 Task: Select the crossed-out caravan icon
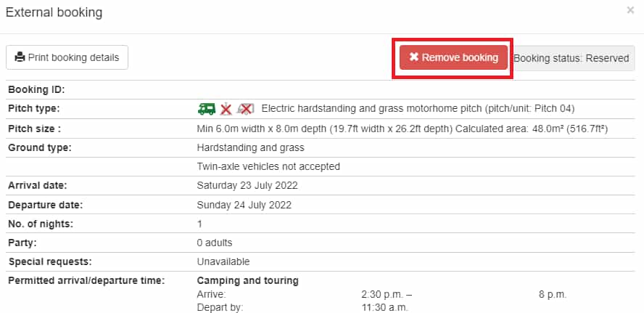click(x=246, y=109)
